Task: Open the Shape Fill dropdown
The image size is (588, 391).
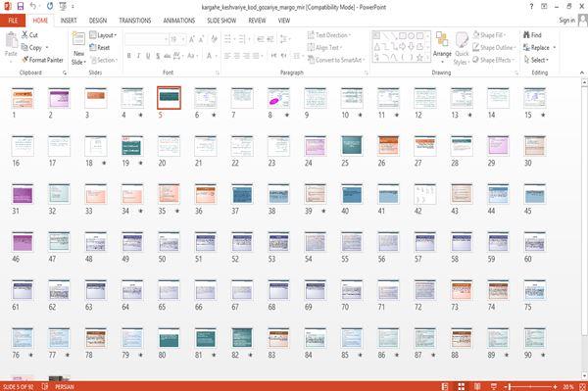Action: point(489,35)
